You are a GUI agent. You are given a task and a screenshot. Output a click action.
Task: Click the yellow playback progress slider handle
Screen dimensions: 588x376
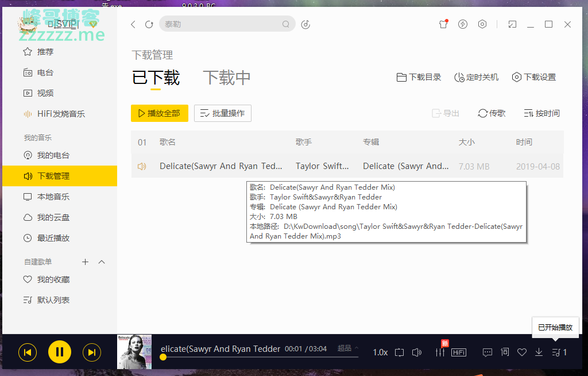(163, 357)
